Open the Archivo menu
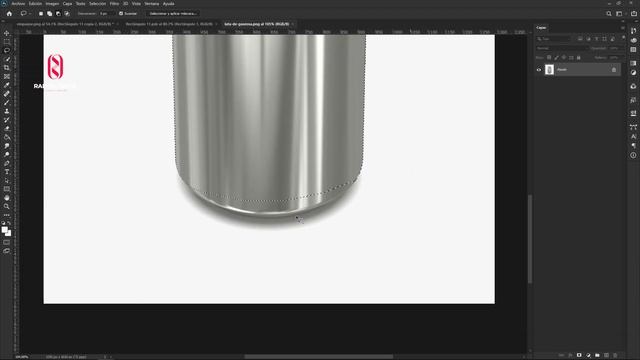Viewport: 640px width, 360px height. coord(18,3)
